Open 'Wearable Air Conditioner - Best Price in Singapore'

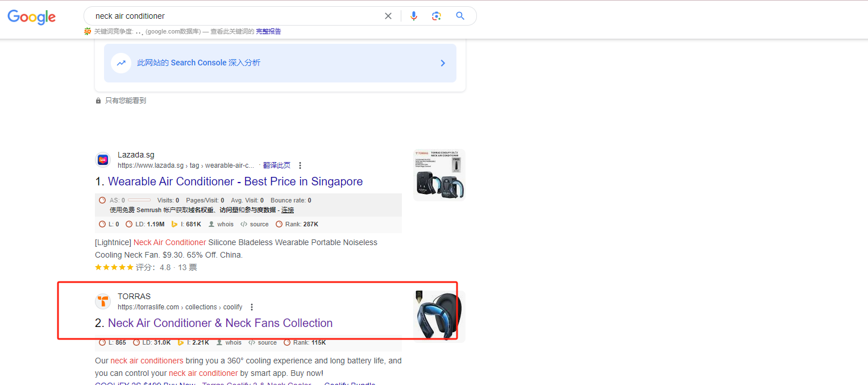coord(235,181)
